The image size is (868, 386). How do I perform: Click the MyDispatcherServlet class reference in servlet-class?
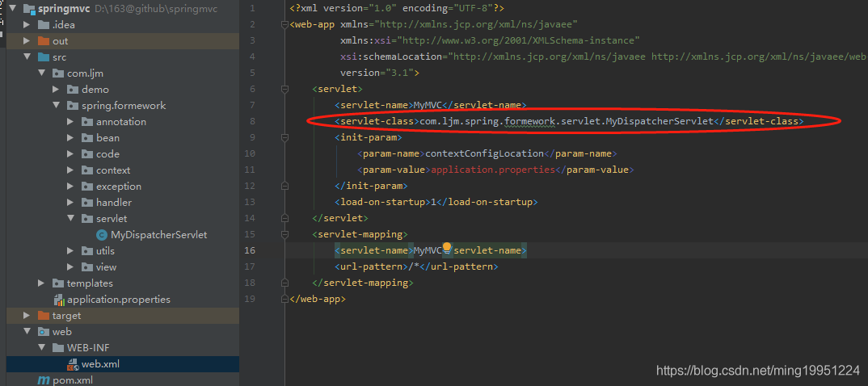tap(659, 121)
